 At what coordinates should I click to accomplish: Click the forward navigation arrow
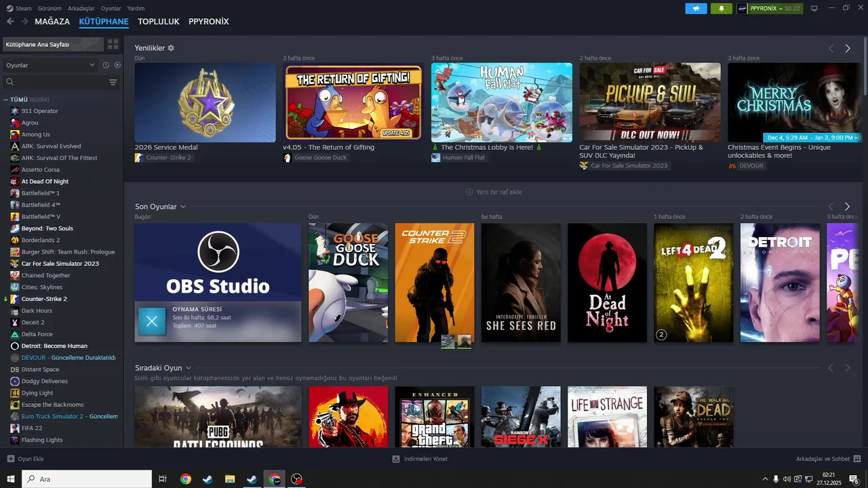point(24,22)
